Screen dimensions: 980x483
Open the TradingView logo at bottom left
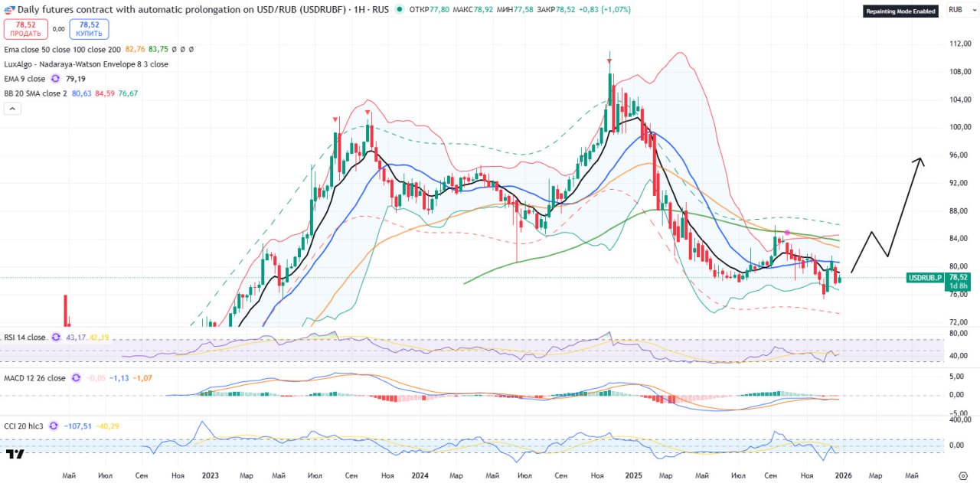coord(15,455)
